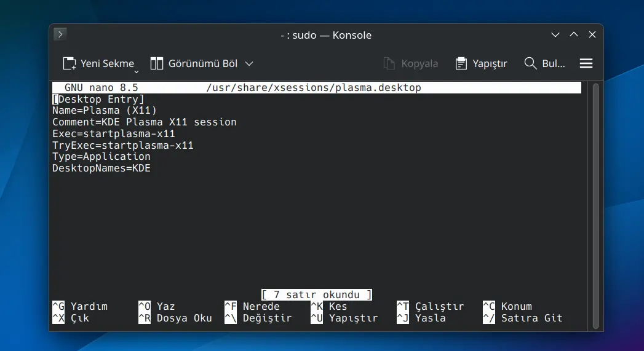The width and height of the screenshot is (644, 351).
Task: Click the ^K Kes shortcut
Action: pyautogui.click(x=329, y=306)
